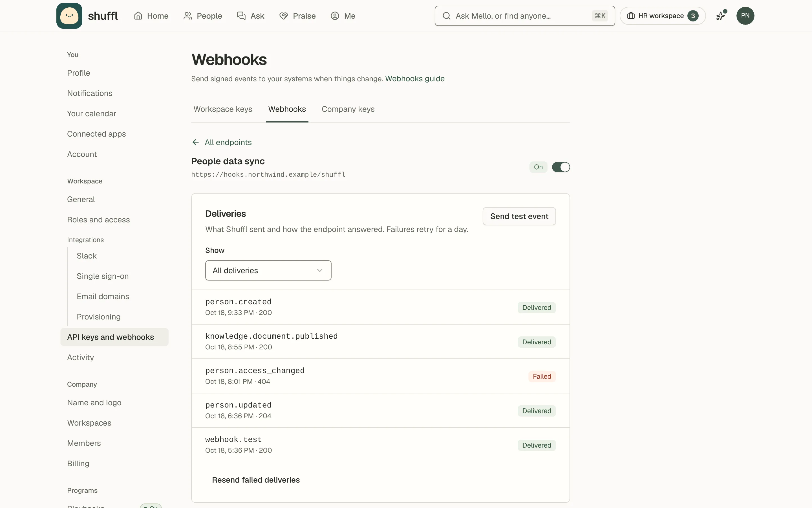
Task: Select the Webhooks tab
Action: coord(287,109)
